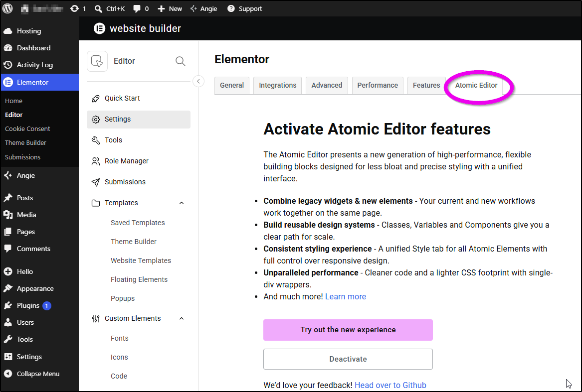Open Angie in the WordPress sidebar
Screen dimensions: 582x392
click(x=39, y=175)
